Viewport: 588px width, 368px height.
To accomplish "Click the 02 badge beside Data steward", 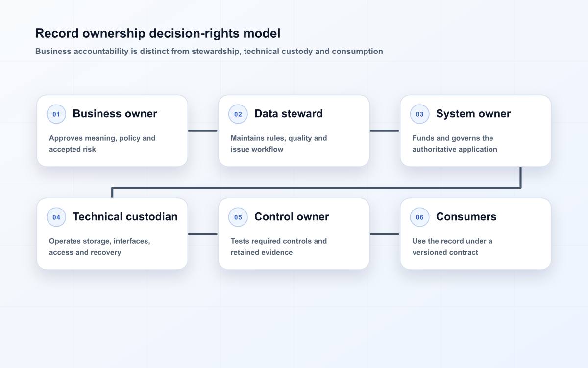I will (238, 114).
